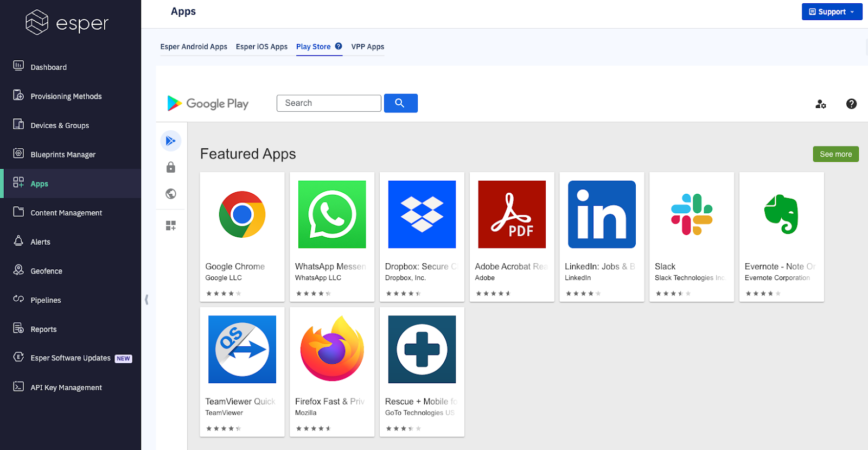
Task: Click the Content Management folder icon
Action: tap(18, 212)
